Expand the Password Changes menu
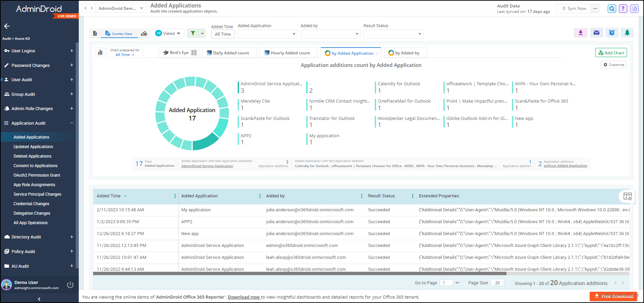The height and width of the screenshot is (303, 644). (72, 65)
